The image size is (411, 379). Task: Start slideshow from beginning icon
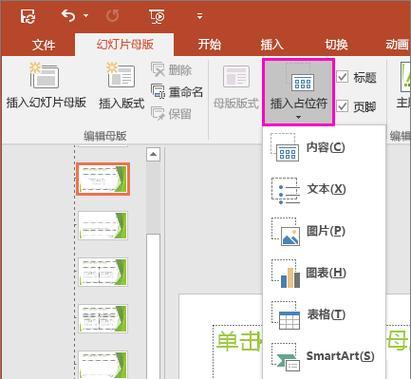click(x=157, y=16)
